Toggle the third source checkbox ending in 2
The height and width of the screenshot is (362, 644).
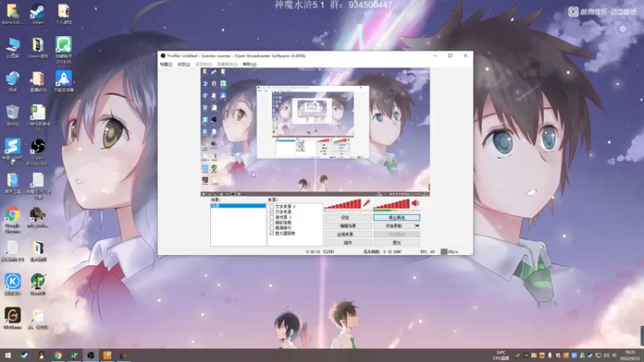point(271,217)
